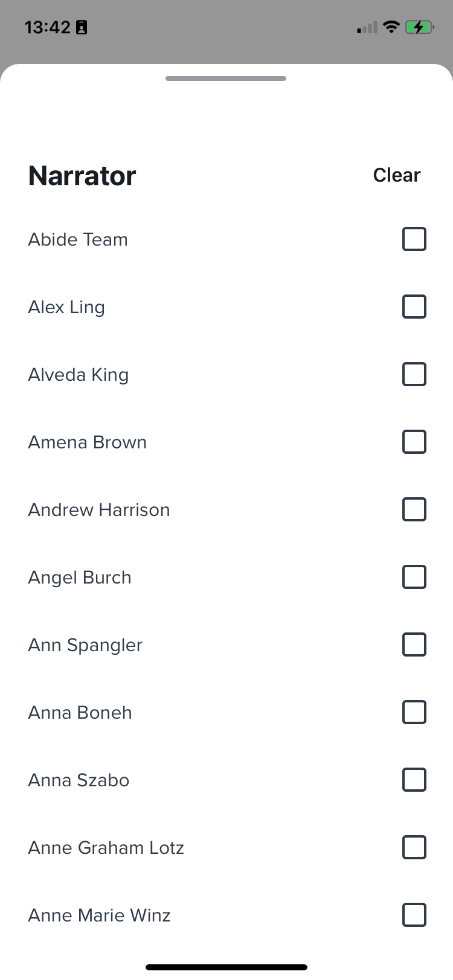Image resolution: width=453 pixels, height=980 pixels.
Task: Tap the Narrator heading
Action: 82,176
